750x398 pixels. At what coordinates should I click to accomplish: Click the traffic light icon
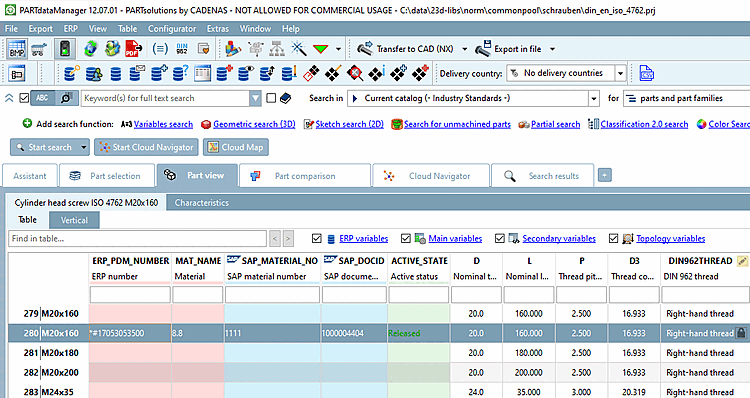tap(65, 49)
